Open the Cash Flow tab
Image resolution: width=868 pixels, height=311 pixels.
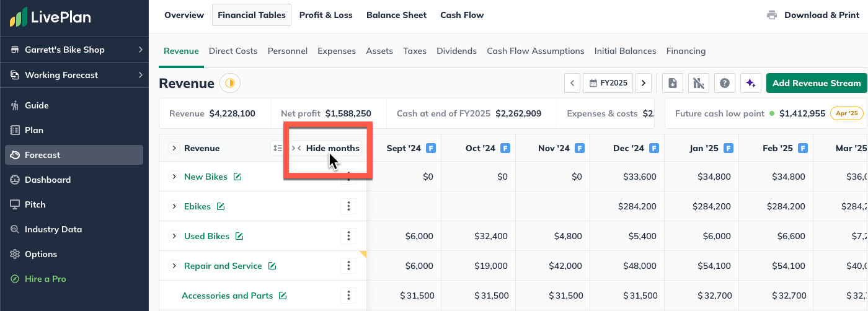click(462, 15)
